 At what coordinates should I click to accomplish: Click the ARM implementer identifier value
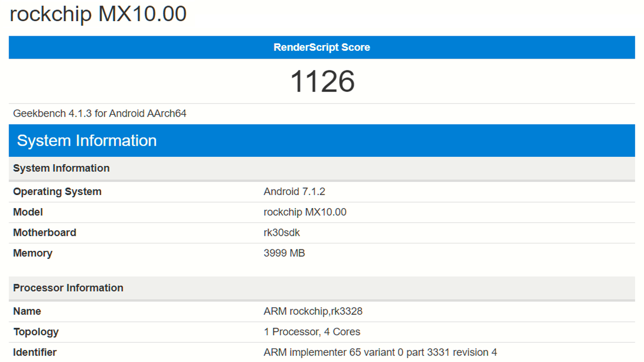[380, 352]
